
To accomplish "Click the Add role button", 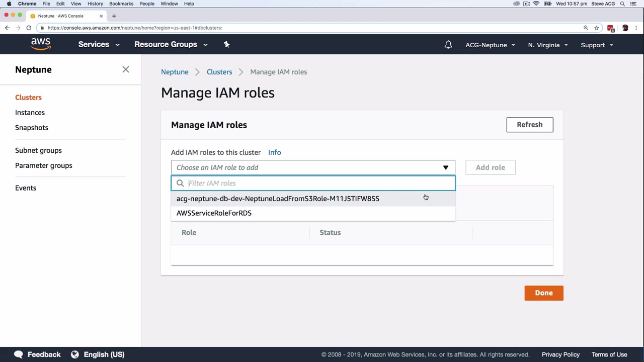I will coord(491,167).
